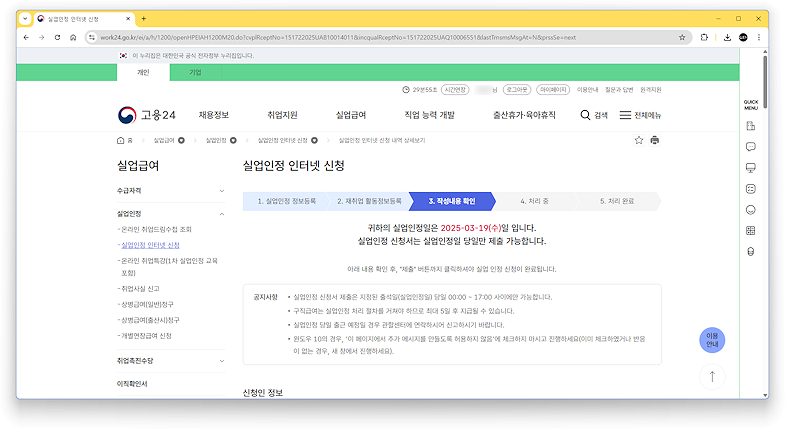Click quick menu headset agent icon
The image size is (785, 429).
[750, 252]
